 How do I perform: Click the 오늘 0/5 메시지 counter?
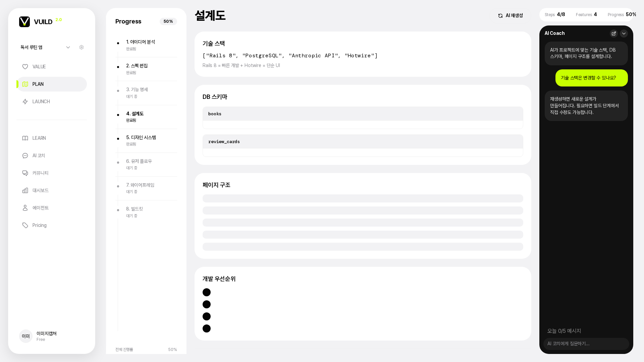pos(564,331)
